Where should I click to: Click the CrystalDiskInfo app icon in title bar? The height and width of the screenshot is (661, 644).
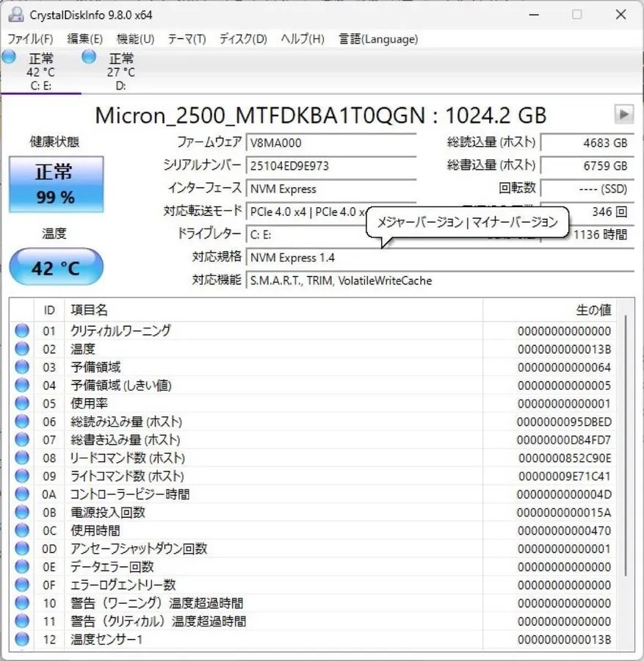16,15
